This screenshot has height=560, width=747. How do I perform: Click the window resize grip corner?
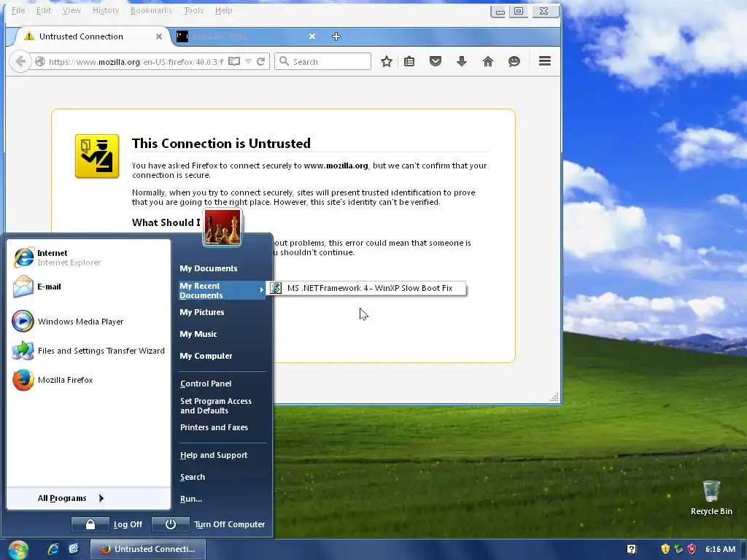(554, 397)
